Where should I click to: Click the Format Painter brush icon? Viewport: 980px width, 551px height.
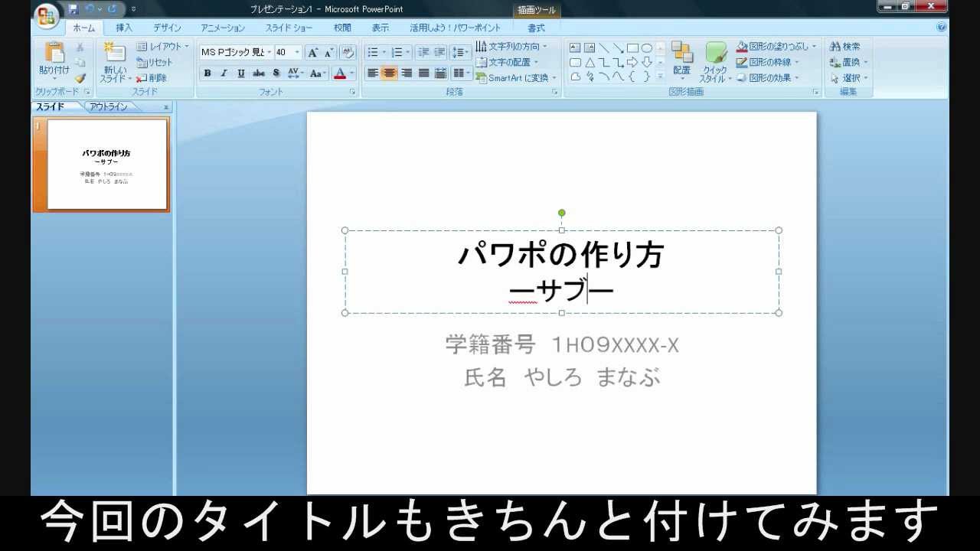(80, 78)
